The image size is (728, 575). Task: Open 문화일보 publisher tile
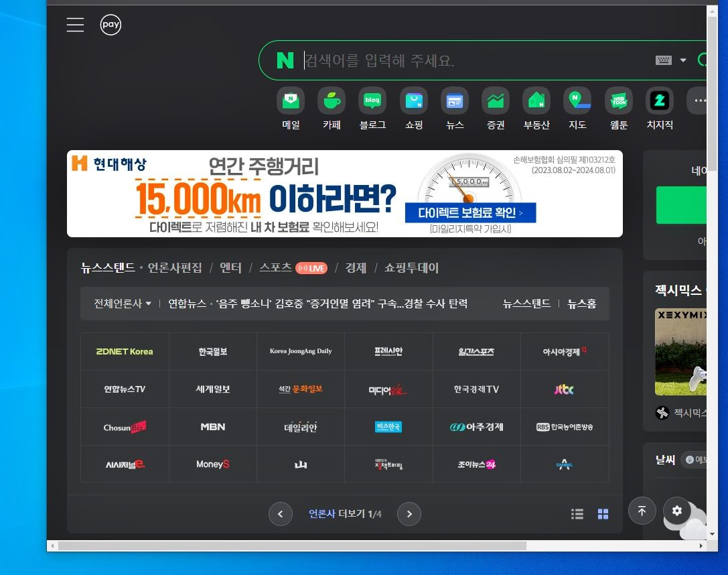301,389
